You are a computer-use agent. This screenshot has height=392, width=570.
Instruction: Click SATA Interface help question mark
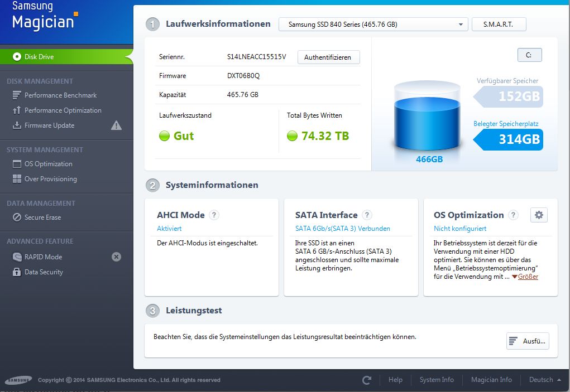(x=367, y=215)
